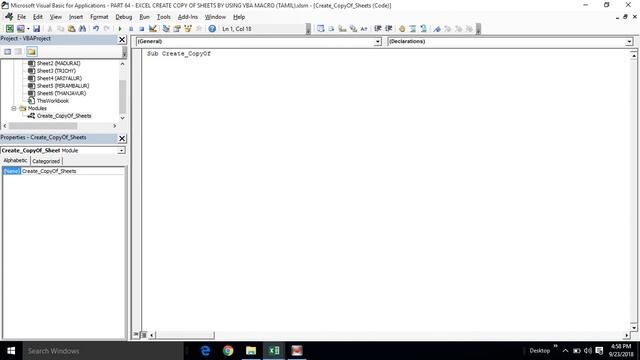Undo the last action via toolbar
The image size is (640, 360).
pyautogui.click(x=96, y=29)
